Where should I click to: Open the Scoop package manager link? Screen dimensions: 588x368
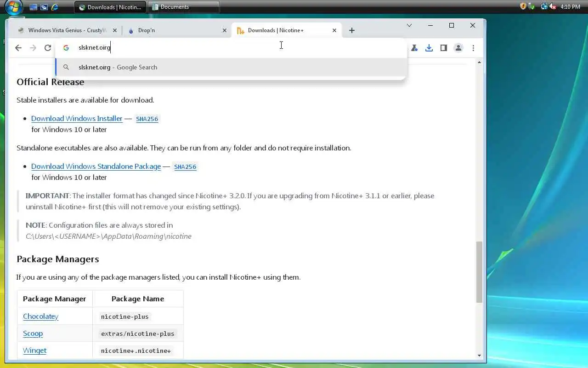(33, 333)
